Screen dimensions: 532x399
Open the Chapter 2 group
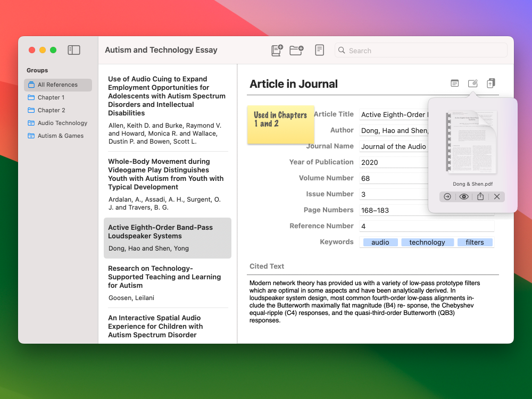51,110
